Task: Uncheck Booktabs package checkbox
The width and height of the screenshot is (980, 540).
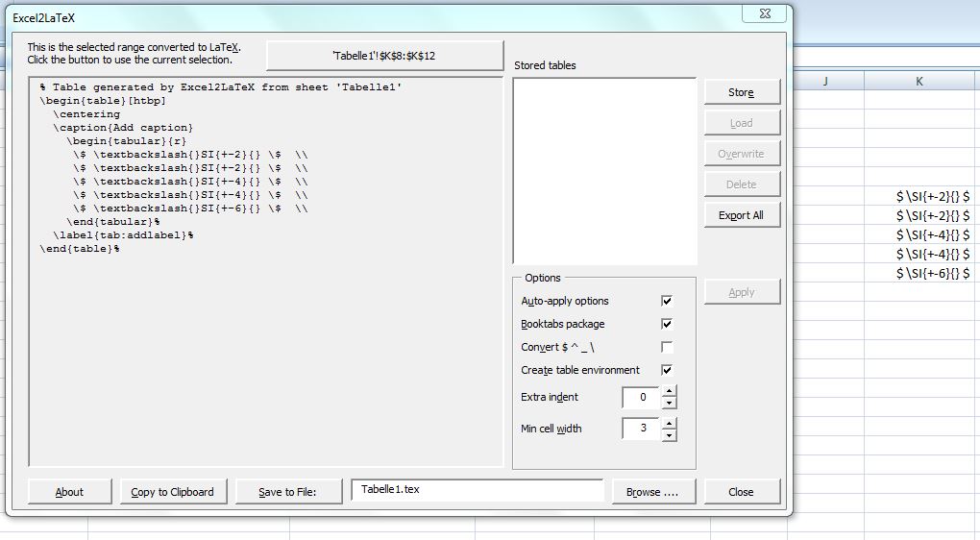Action: pyautogui.click(x=667, y=324)
